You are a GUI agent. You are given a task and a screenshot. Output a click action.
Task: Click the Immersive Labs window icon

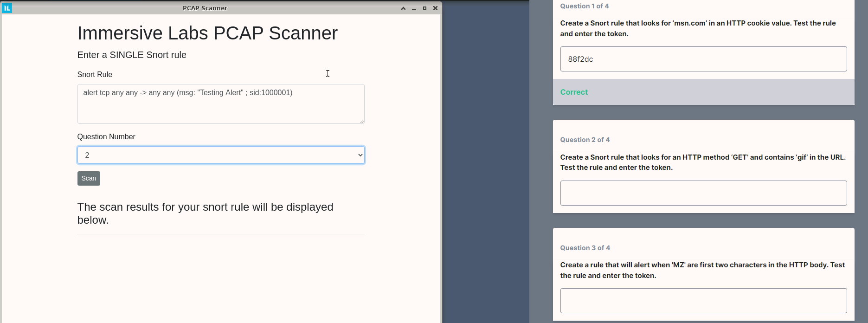click(x=7, y=8)
